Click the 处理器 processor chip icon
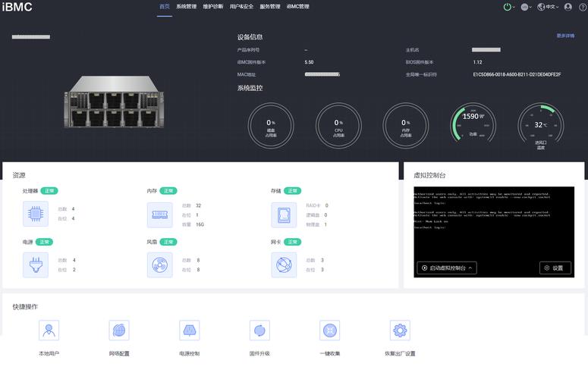588x379 pixels. (36, 214)
